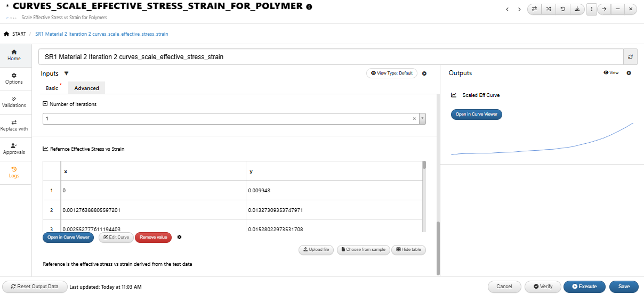Click the swap arrows icon in top toolbar

click(534, 9)
